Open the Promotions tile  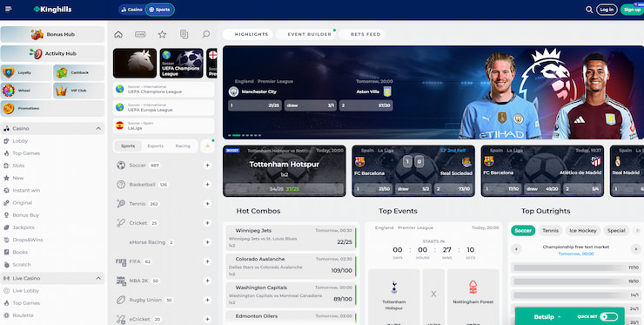coord(52,108)
